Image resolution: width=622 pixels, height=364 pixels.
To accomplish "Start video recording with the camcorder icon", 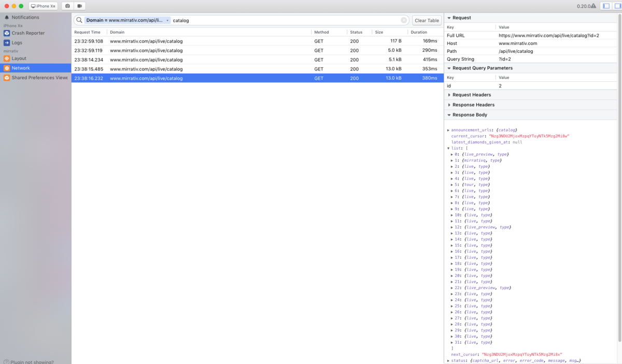I will click(x=80, y=6).
